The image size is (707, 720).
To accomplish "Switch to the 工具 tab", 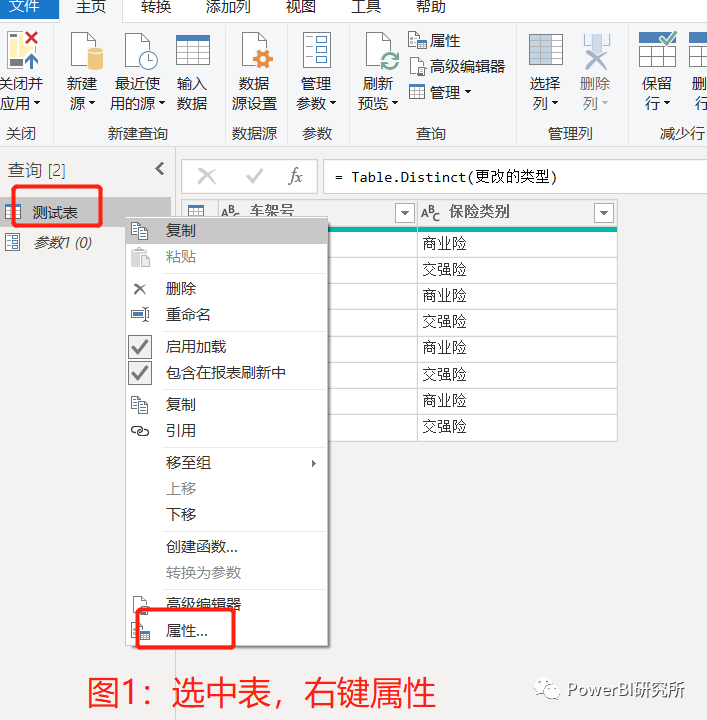I will point(366,7).
